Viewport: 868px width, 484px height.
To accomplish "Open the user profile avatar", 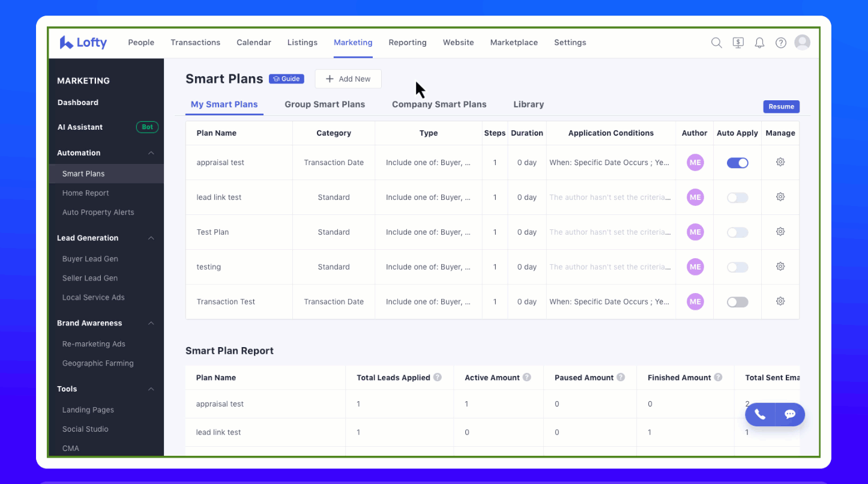I will (802, 42).
